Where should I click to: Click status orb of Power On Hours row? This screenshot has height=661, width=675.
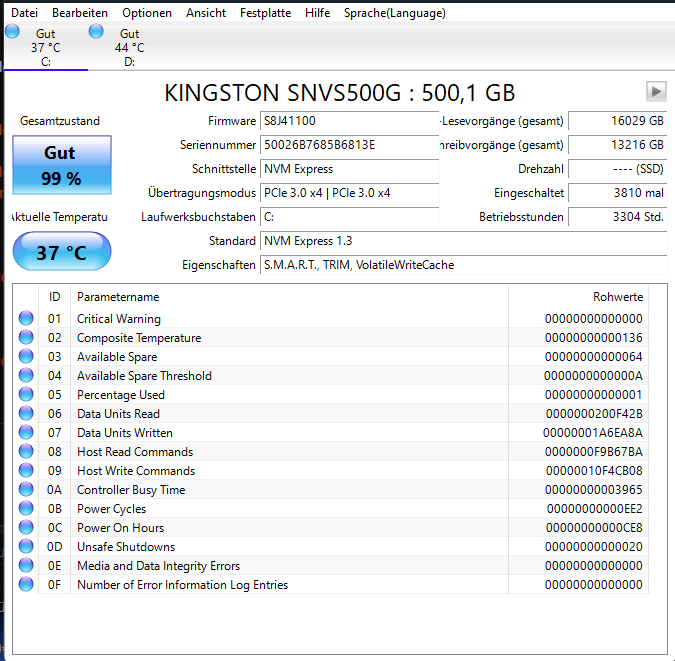tap(26, 527)
